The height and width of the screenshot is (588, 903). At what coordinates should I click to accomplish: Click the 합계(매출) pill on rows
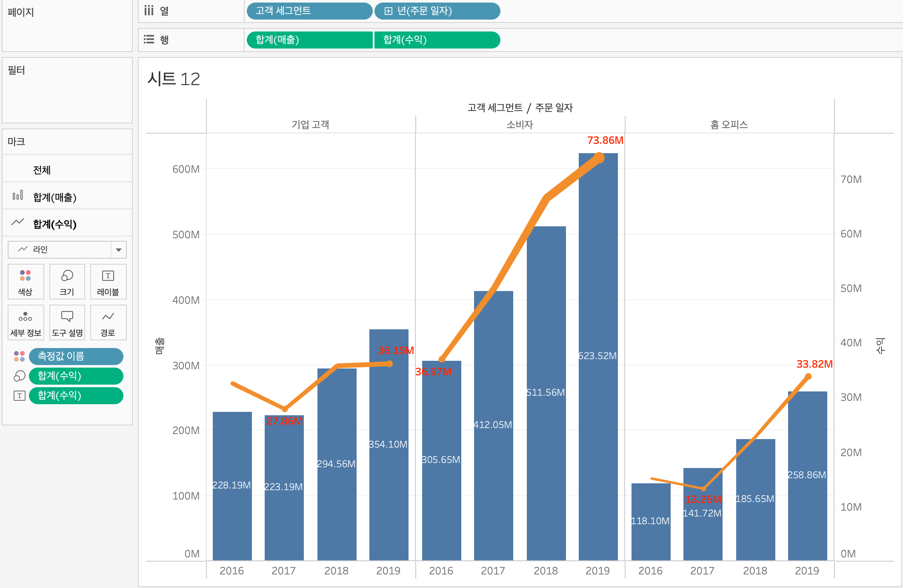pyautogui.click(x=309, y=40)
